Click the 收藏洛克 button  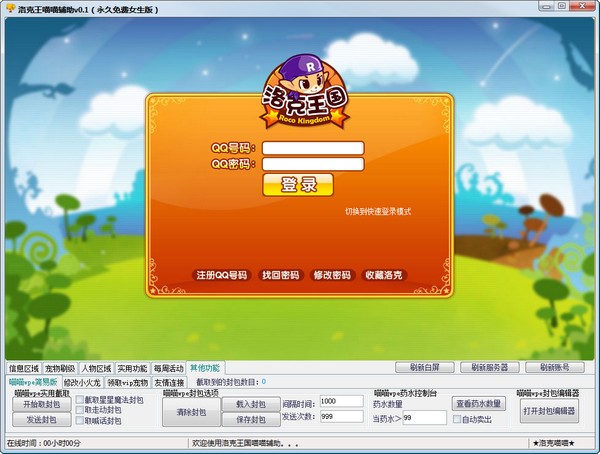(x=384, y=275)
